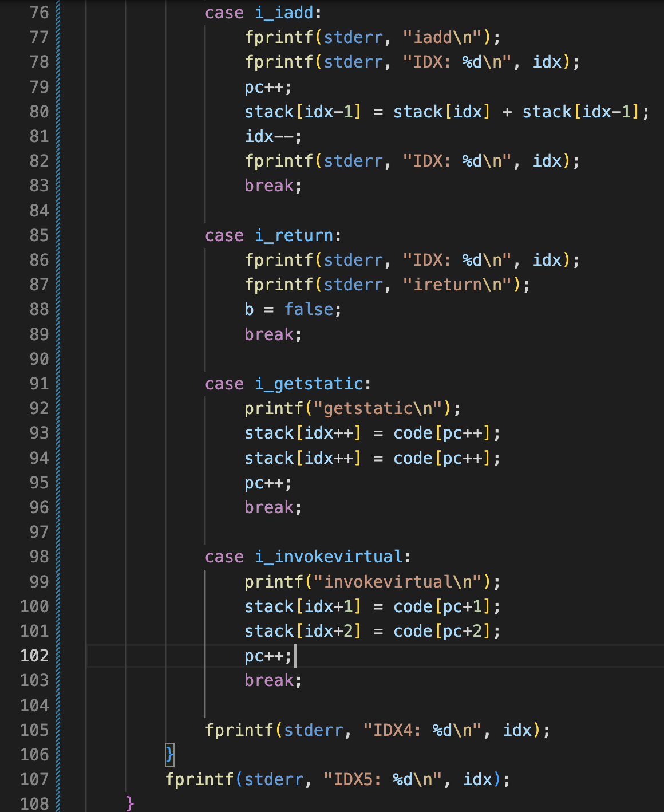This screenshot has height=812, width=664.
Task: Click the highlighted line number 102
Action: coord(34,656)
